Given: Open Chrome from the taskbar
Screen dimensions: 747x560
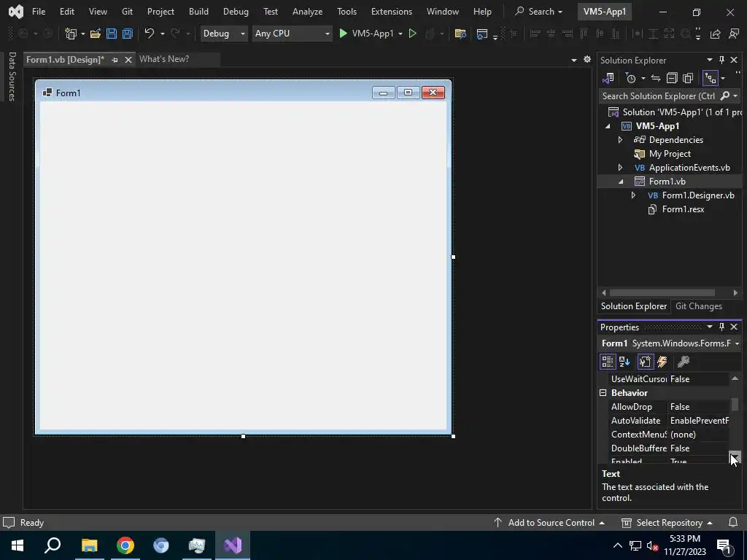Looking at the screenshot, I should coord(125,545).
